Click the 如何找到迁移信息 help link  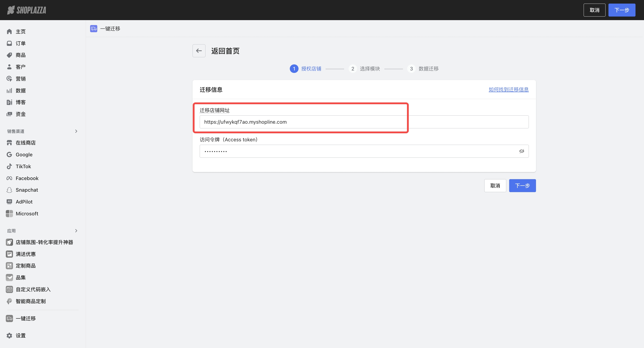tap(508, 89)
